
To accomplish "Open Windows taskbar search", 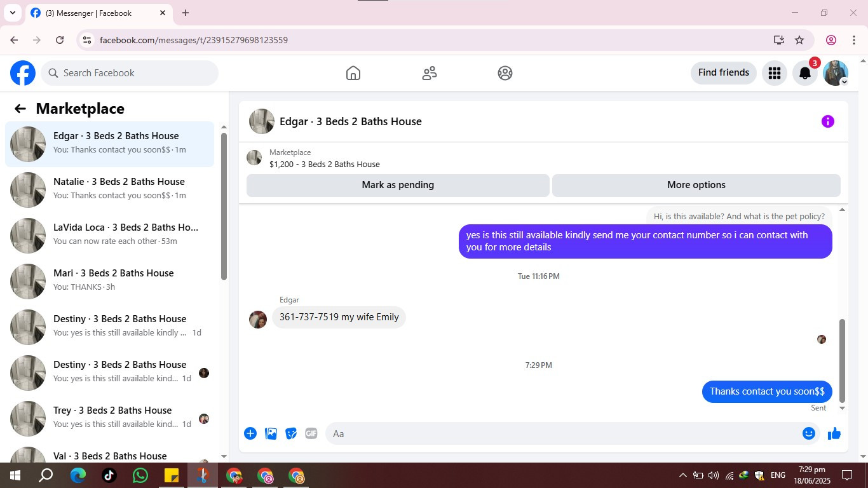I will tap(46, 475).
